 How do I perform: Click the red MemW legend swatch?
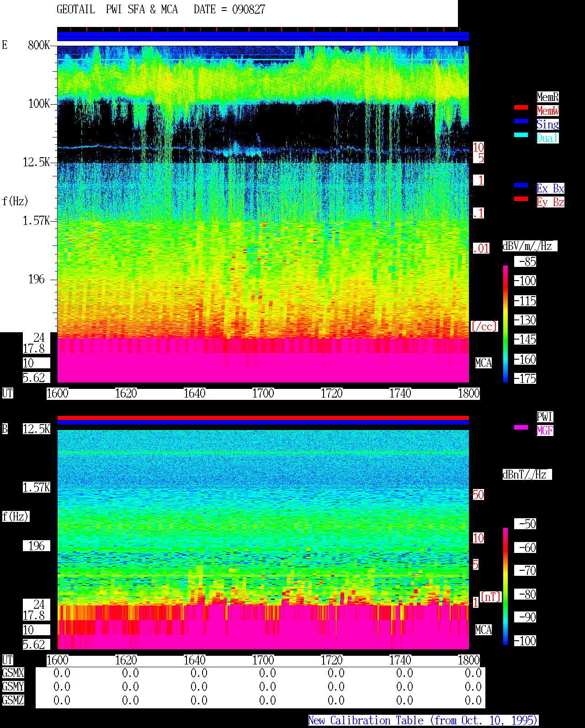521,107
